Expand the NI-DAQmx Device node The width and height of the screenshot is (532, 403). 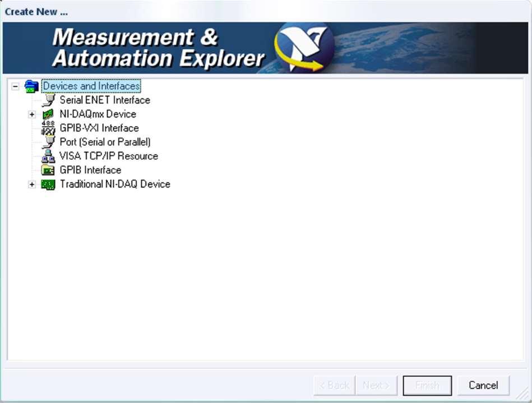coord(32,114)
